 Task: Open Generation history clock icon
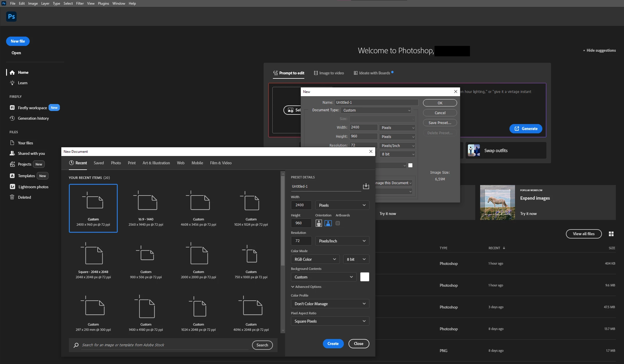click(x=12, y=118)
